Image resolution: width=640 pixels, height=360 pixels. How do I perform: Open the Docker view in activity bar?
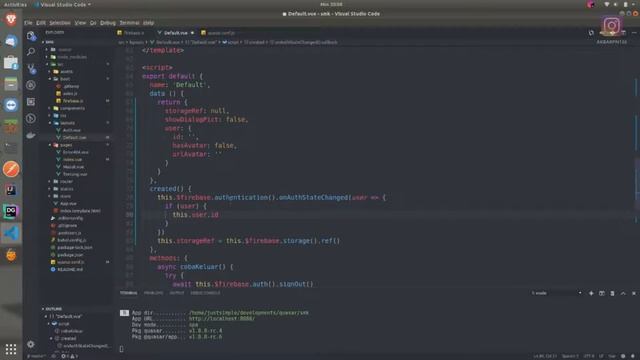[x=31, y=135]
